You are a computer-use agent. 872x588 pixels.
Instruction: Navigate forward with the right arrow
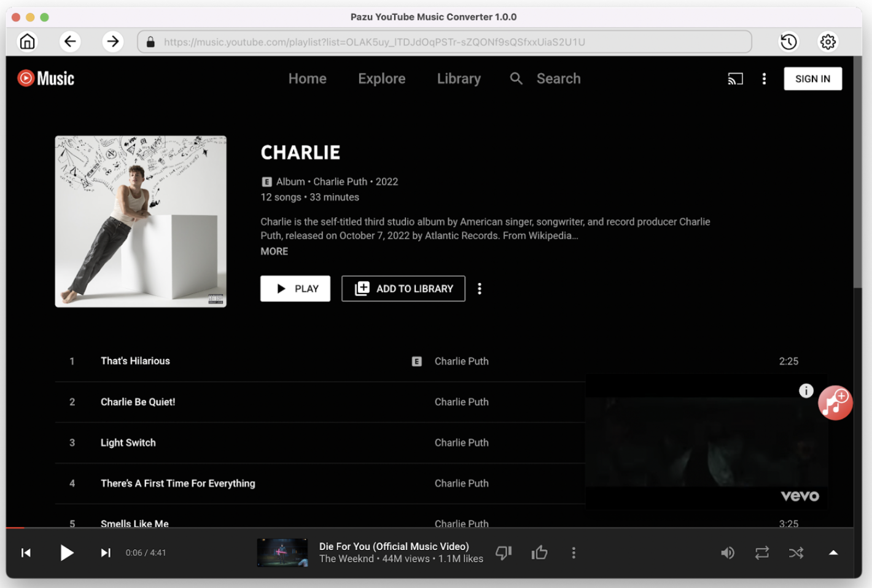click(x=112, y=42)
